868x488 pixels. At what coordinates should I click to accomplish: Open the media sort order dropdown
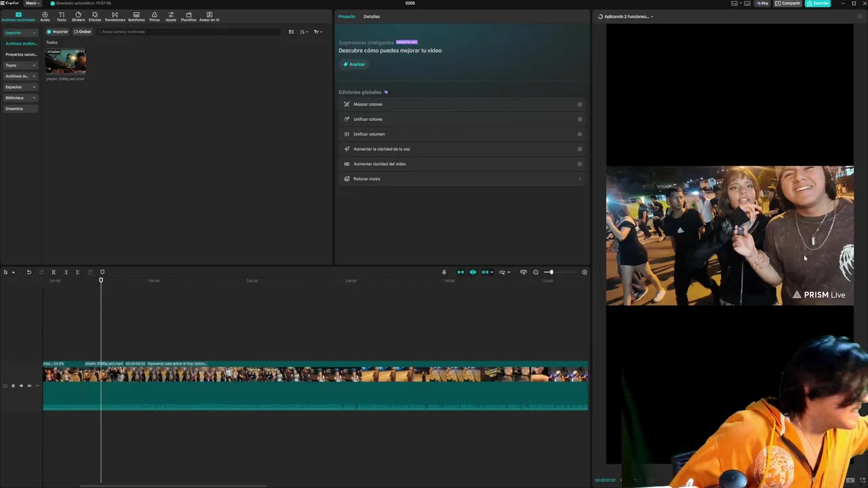point(304,32)
